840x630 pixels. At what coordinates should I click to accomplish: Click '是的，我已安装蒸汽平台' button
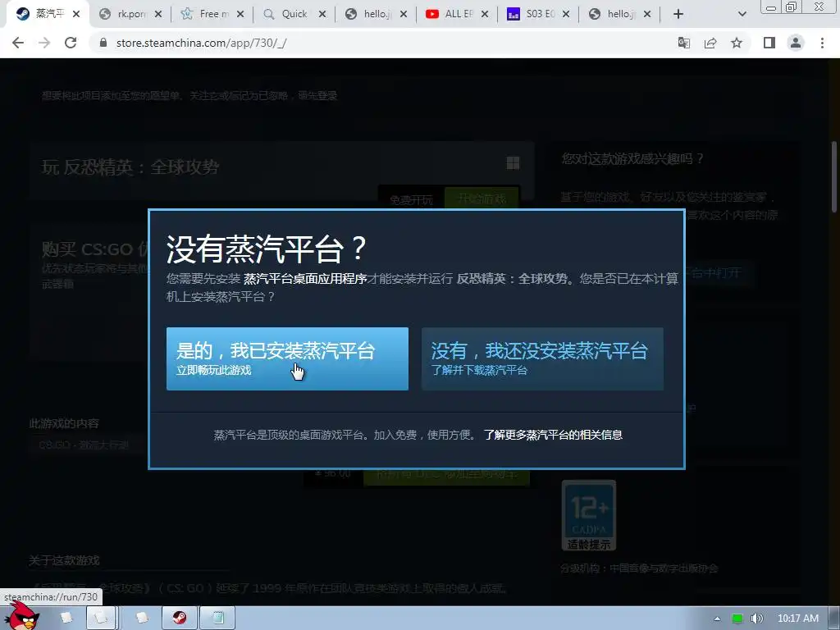287,359
